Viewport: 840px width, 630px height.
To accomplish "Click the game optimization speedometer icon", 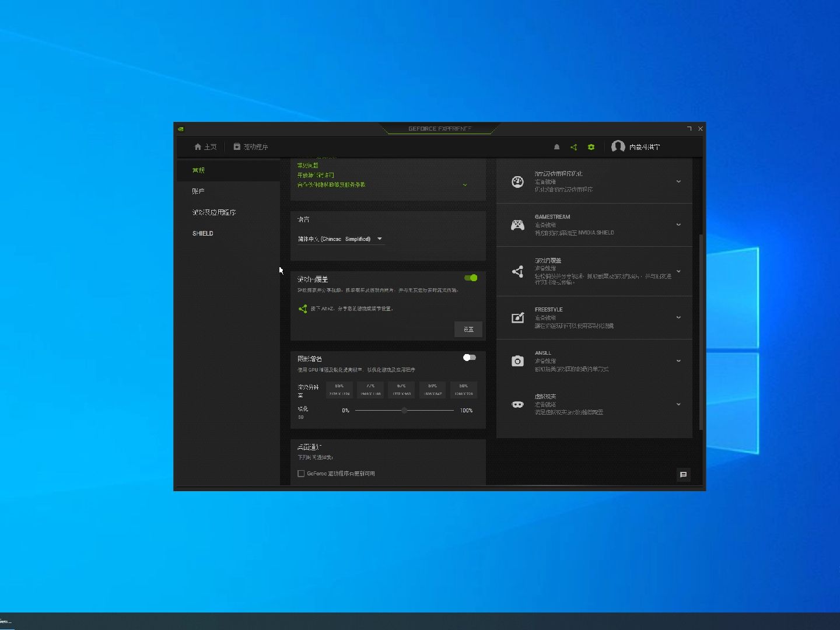I will (517, 182).
